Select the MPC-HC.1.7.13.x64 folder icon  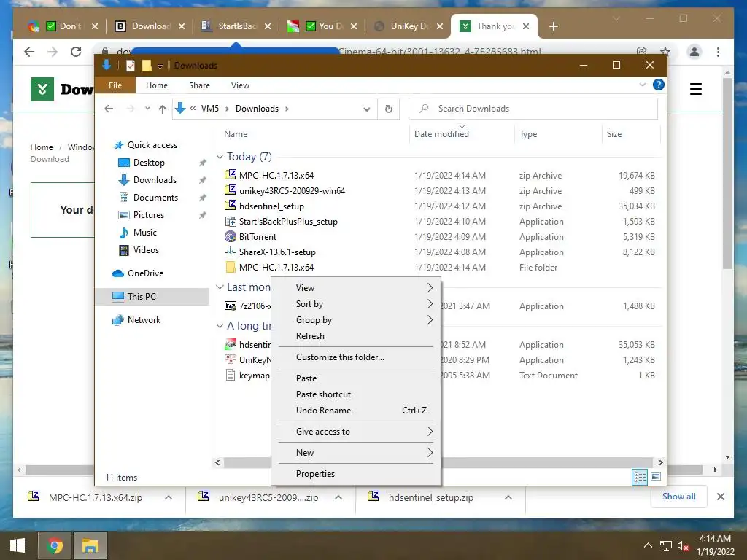point(231,267)
